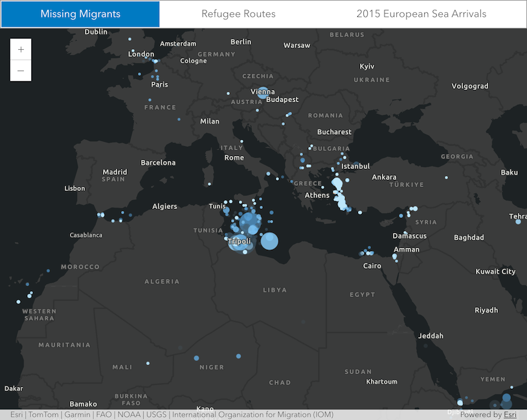The height and width of the screenshot is (420, 527).
Task: Click the marker next to Tehran
Action: click(518, 222)
